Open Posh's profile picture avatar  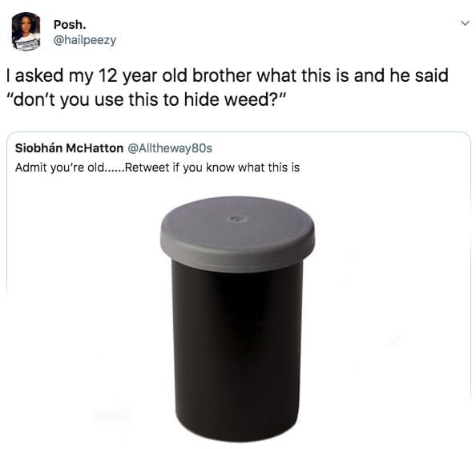(x=26, y=31)
